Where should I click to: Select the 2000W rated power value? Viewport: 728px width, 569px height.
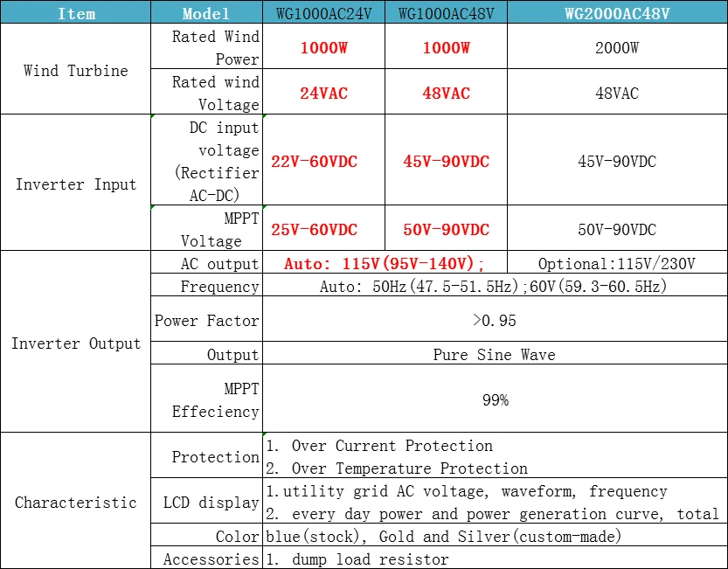coord(617,48)
